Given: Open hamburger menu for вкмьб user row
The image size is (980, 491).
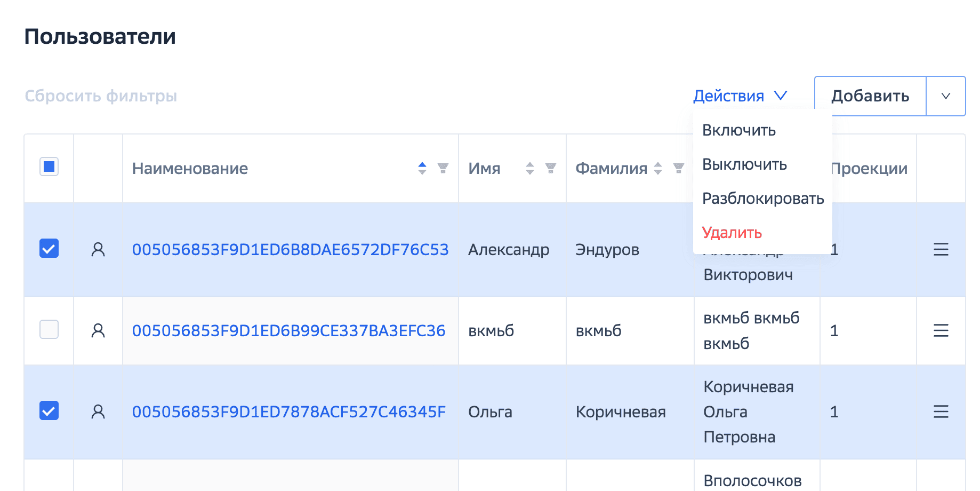Looking at the screenshot, I should [x=941, y=330].
